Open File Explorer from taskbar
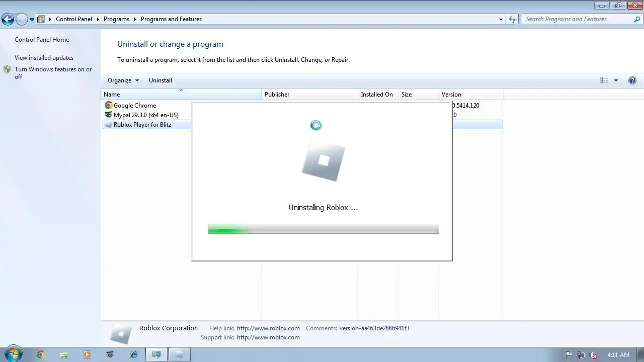This screenshot has height=362, width=644. coord(64,354)
